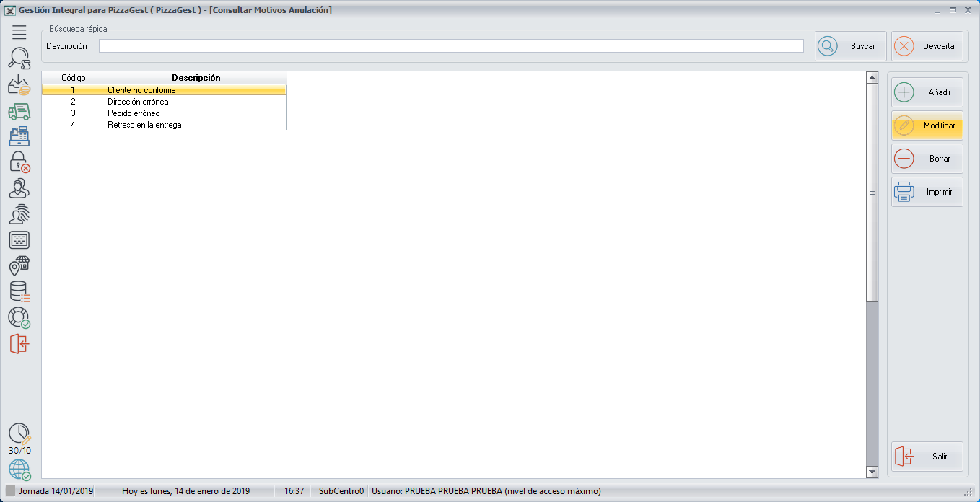Click in the Descripción search field

click(x=450, y=46)
